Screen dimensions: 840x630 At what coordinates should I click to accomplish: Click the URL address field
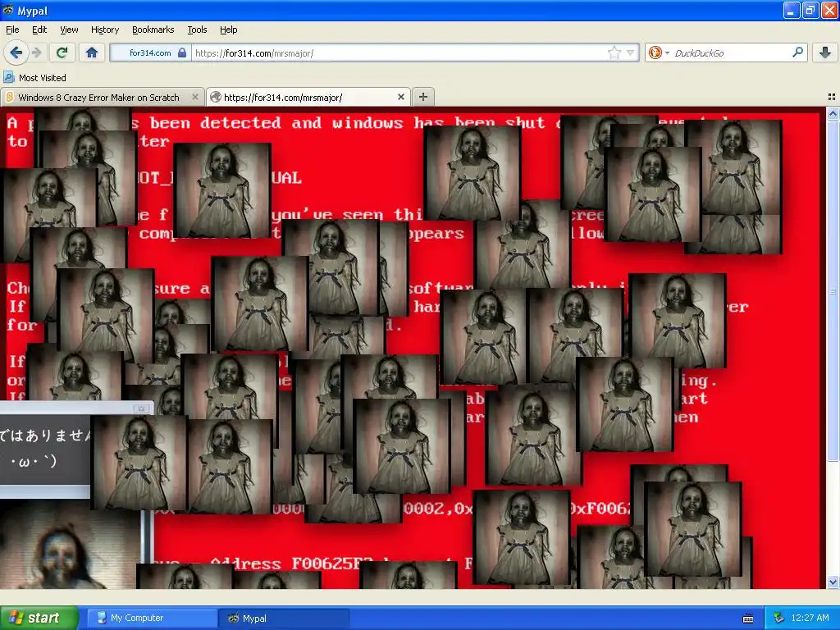[x=399, y=52]
